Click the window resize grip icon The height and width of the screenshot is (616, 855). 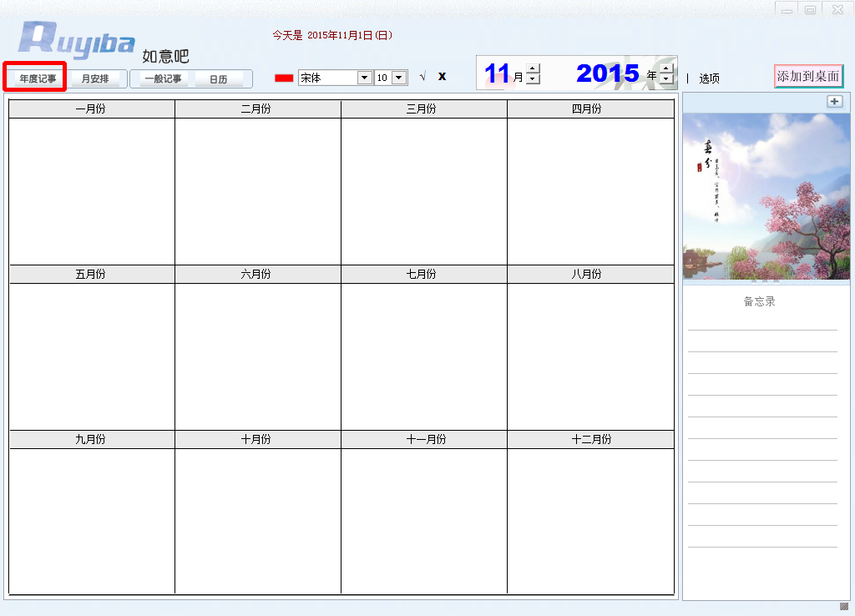(844, 606)
